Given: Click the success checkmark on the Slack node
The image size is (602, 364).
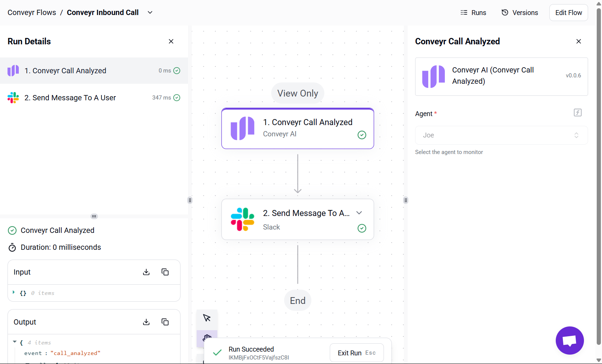Looking at the screenshot, I should click(362, 228).
